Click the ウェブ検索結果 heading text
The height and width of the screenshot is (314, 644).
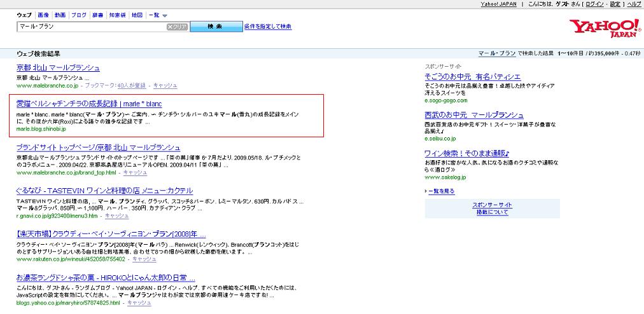[39, 54]
